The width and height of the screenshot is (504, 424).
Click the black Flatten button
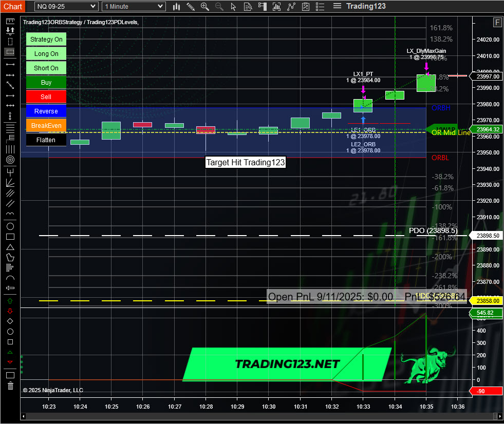tap(46, 140)
